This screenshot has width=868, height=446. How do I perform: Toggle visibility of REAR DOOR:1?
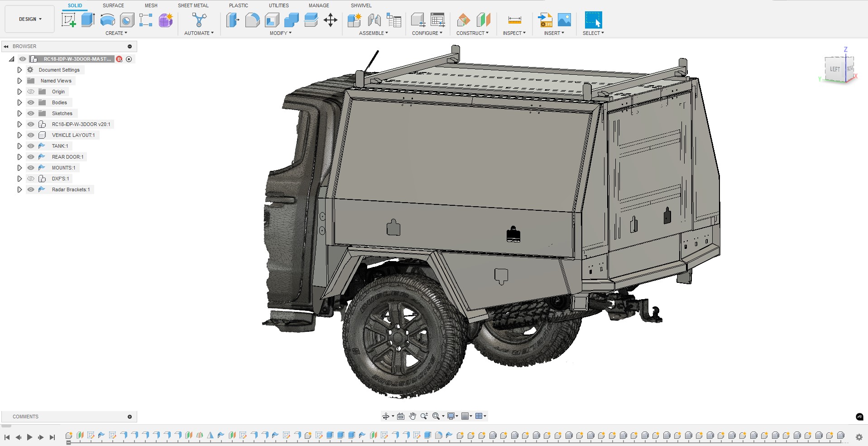point(30,157)
